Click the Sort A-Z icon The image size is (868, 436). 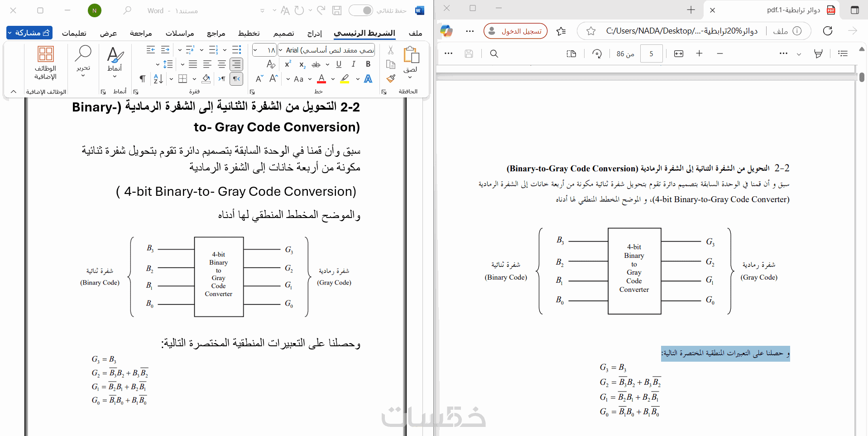[158, 79]
